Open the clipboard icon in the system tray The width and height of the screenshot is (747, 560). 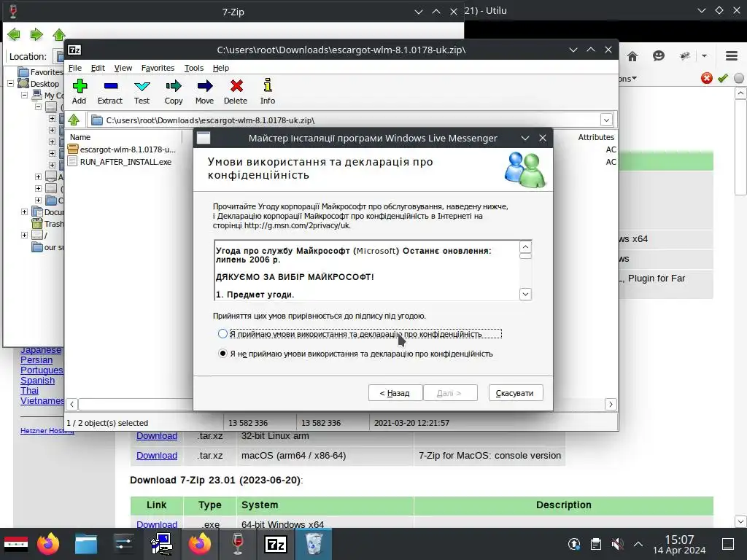pyautogui.click(x=595, y=544)
